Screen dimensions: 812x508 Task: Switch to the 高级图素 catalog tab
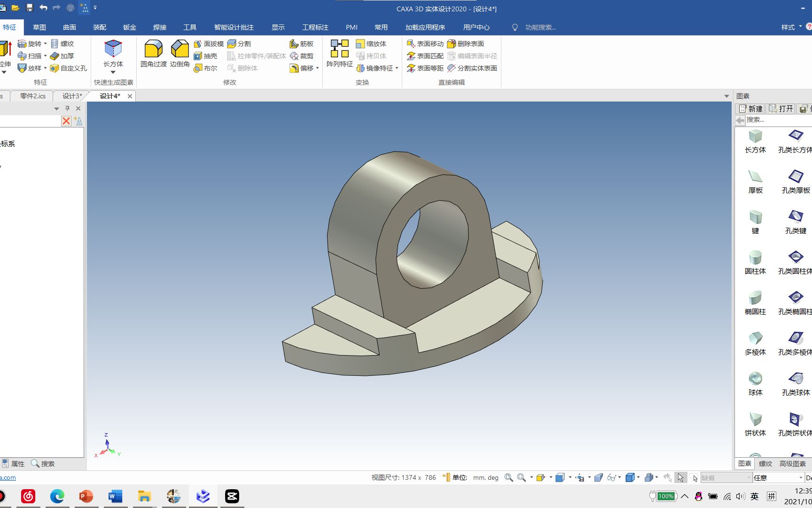[x=792, y=464]
